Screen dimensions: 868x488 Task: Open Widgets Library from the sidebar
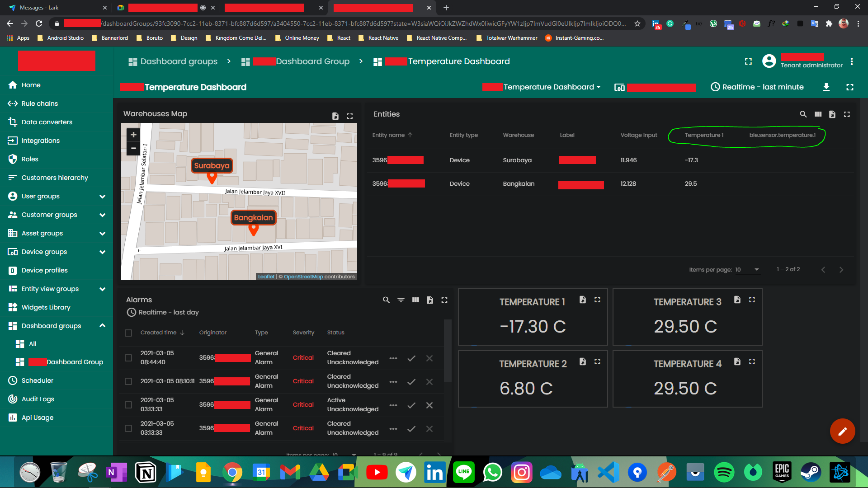45,307
